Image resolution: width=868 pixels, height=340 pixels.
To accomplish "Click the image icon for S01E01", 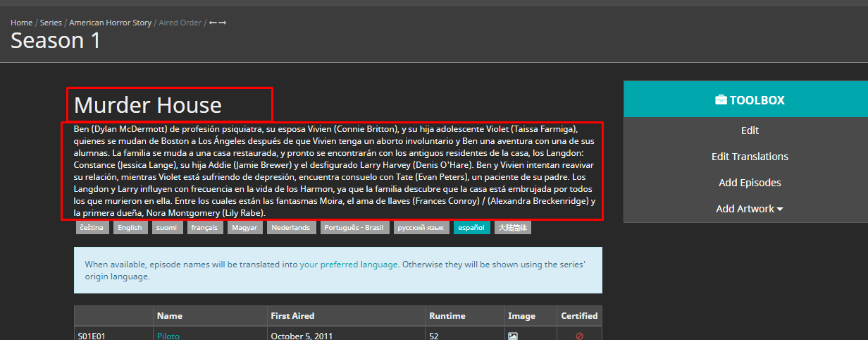I will (x=513, y=336).
